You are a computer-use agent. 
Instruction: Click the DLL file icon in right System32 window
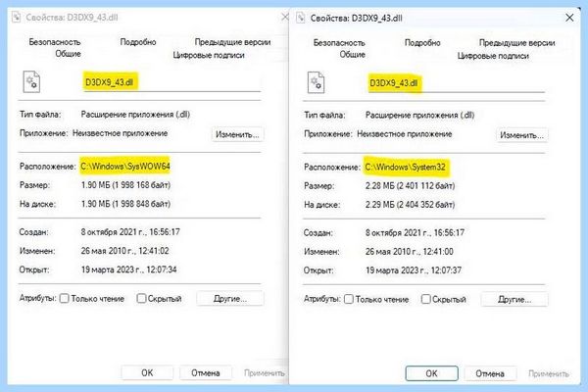(316, 82)
